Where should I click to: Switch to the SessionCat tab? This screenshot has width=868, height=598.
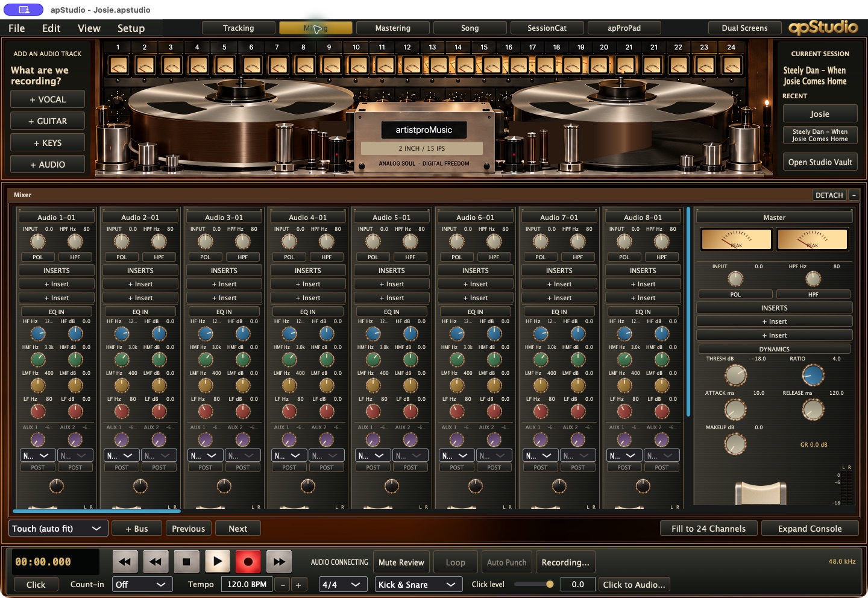[x=547, y=28]
